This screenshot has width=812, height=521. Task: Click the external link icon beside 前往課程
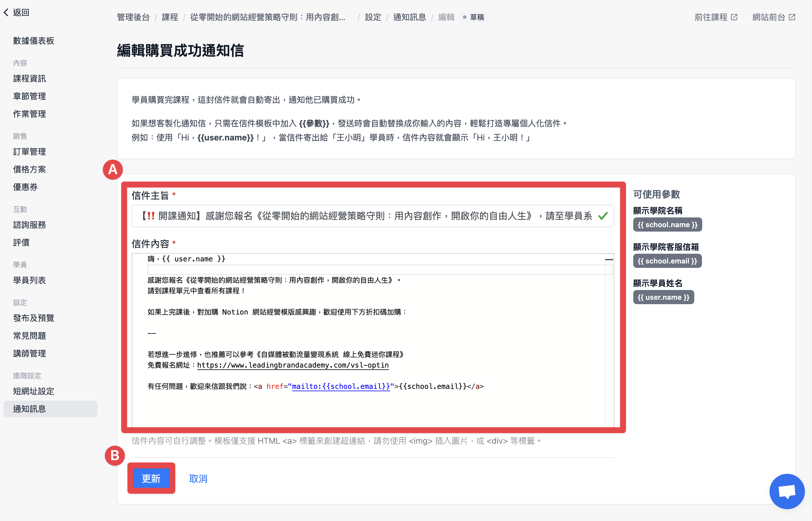click(x=734, y=17)
